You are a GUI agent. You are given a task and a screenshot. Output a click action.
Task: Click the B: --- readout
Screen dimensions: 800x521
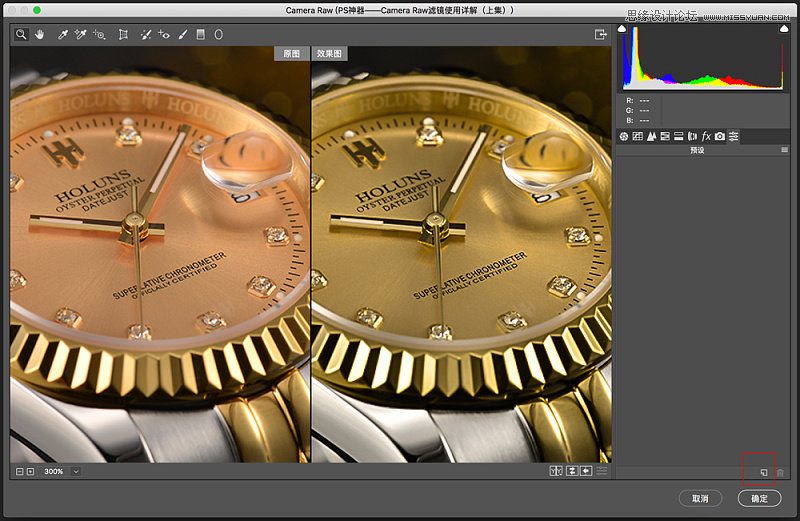click(638, 120)
